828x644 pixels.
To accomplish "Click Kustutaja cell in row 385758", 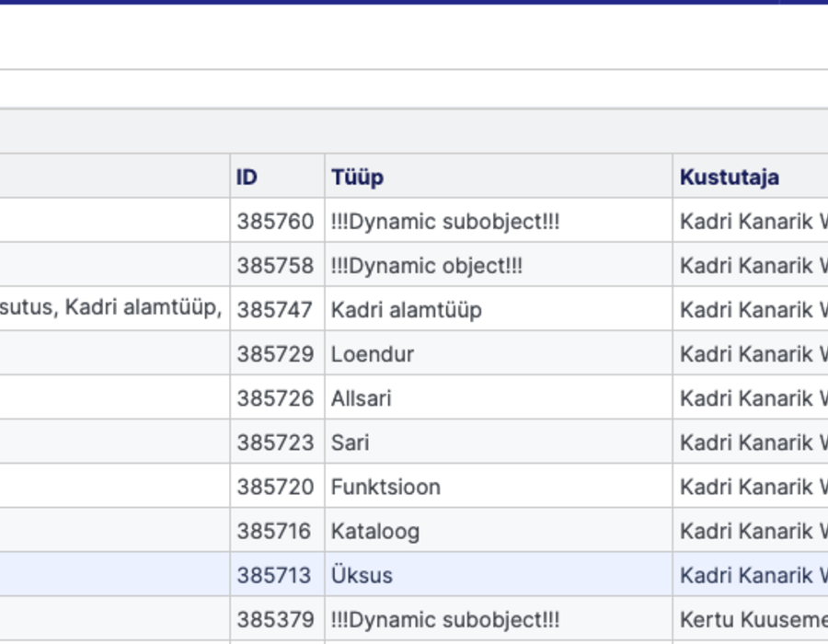I will coord(751,266).
